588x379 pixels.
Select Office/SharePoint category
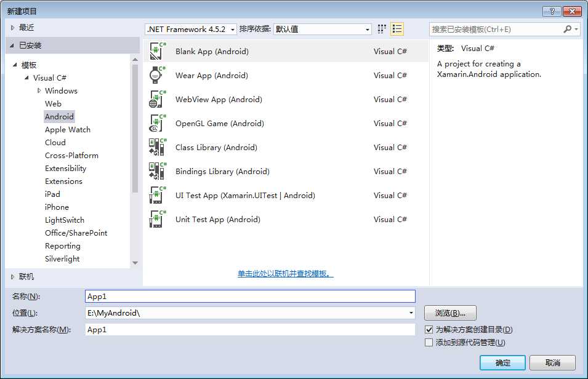pyautogui.click(x=76, y=233)
